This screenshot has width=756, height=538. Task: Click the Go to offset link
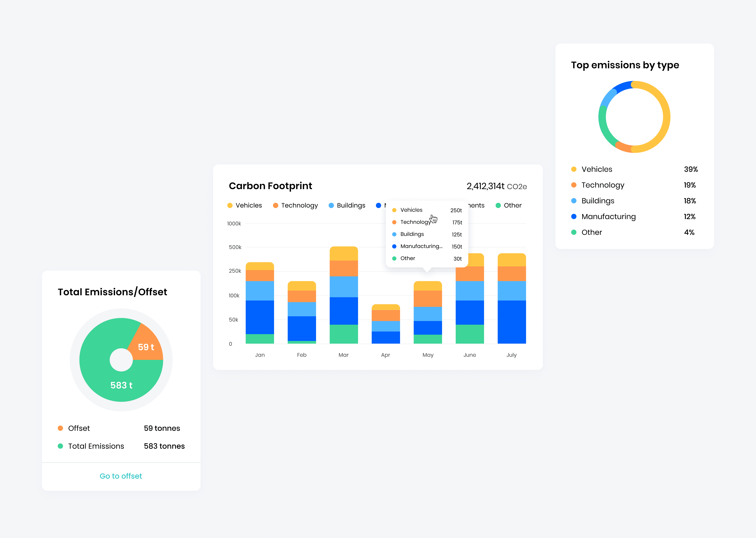pyautogui.click(x=121, y=476)
